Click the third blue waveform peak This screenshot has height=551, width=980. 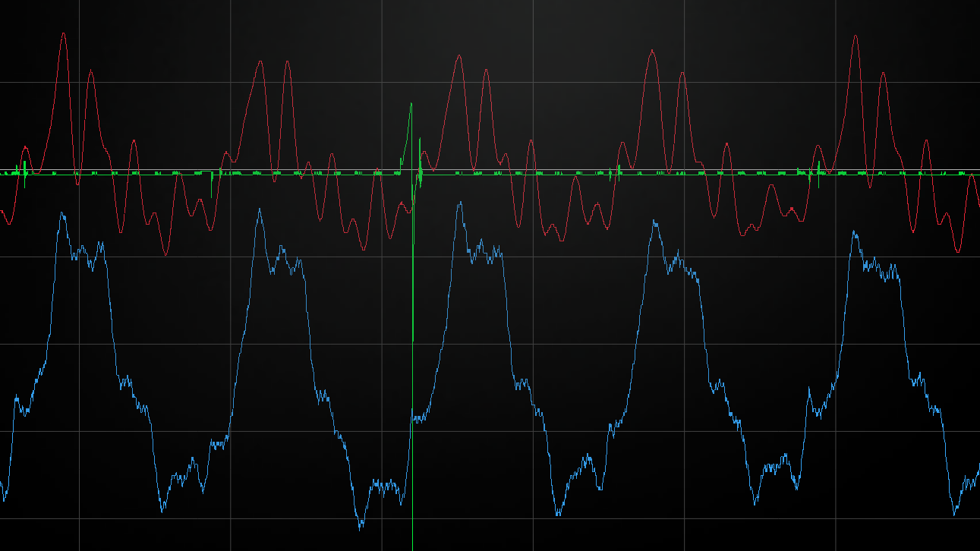point(460,203)
